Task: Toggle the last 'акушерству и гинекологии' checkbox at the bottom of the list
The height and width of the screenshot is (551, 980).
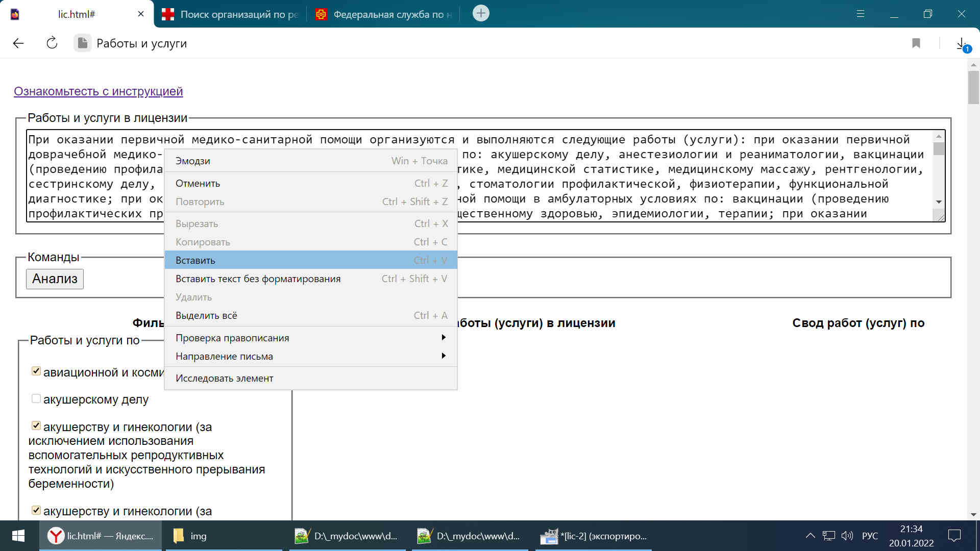Action: tap(36, 510)
